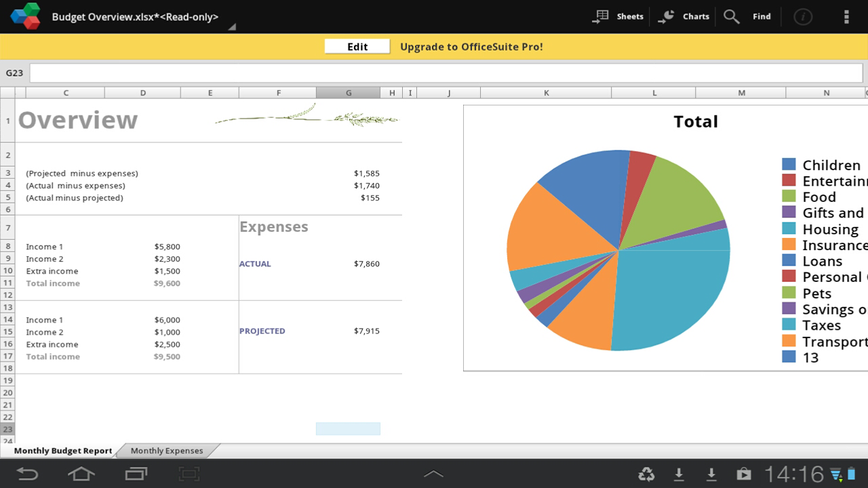Select the "(Actual minus expenses)" cell
The image size is (868, 488).
[x=76, y=186]
